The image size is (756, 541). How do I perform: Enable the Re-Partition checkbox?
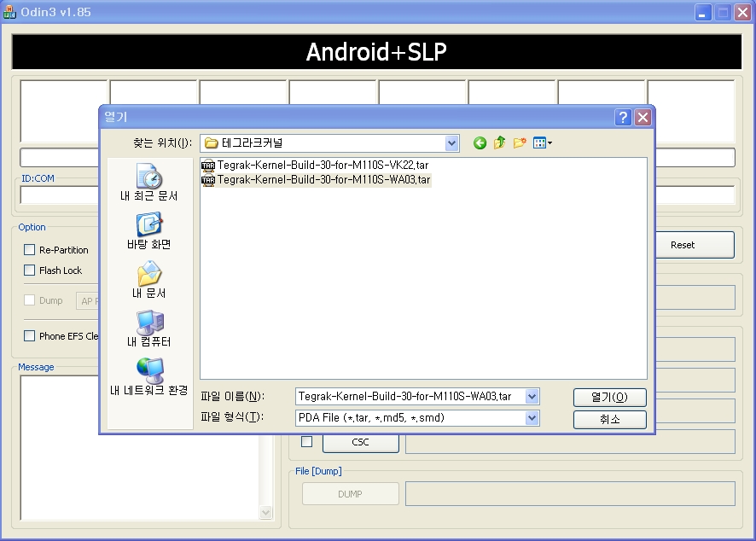[x=30, y=250]
